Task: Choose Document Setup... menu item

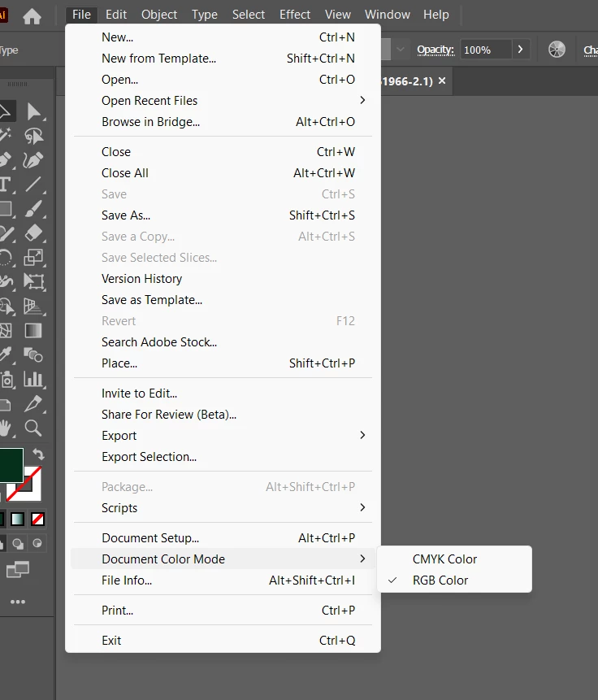Action: pos(223,538)
